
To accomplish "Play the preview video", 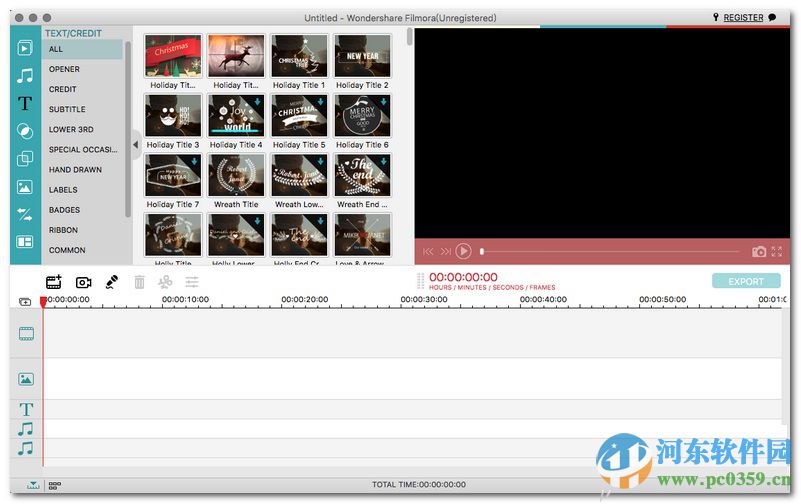I will pyautogui.click(x=463, y=251).
